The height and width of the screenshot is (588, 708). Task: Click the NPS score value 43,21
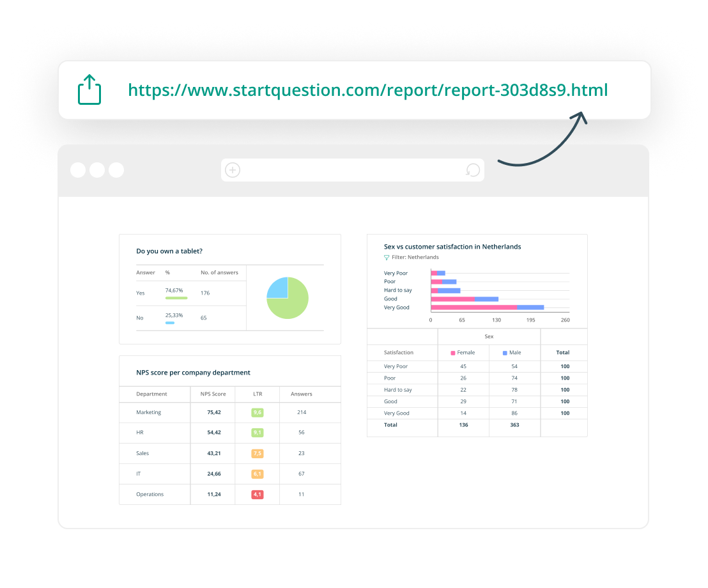[x=214, y=453]
